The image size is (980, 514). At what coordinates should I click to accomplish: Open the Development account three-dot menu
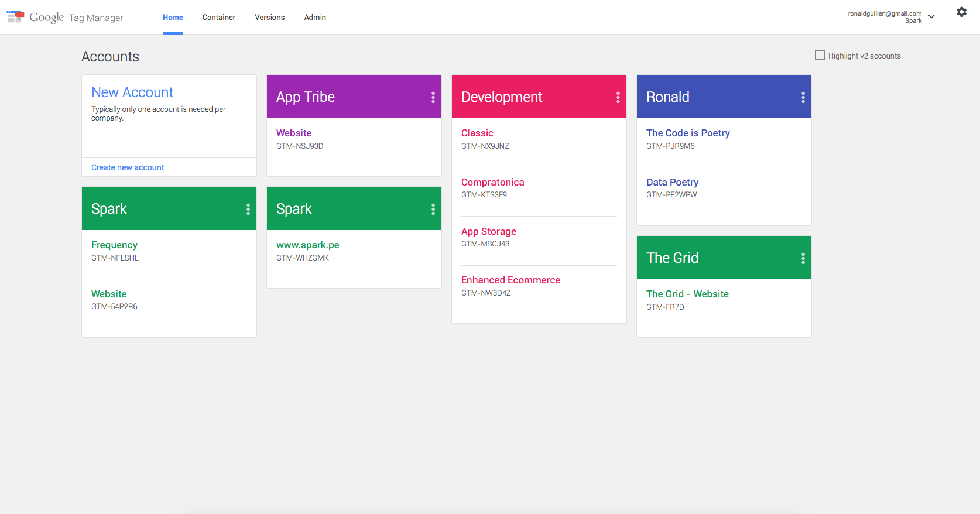pyautogui.click(x=618, y=97)
